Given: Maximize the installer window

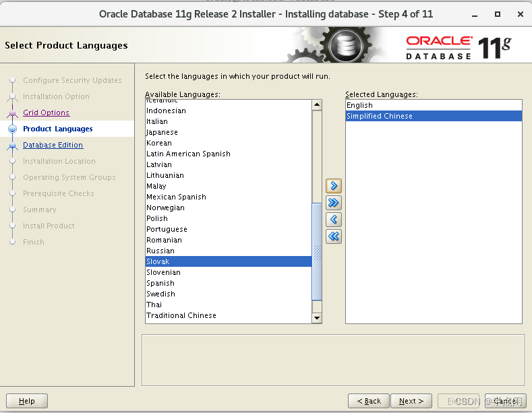Looking at the screenshot, I should coord(498,14).
